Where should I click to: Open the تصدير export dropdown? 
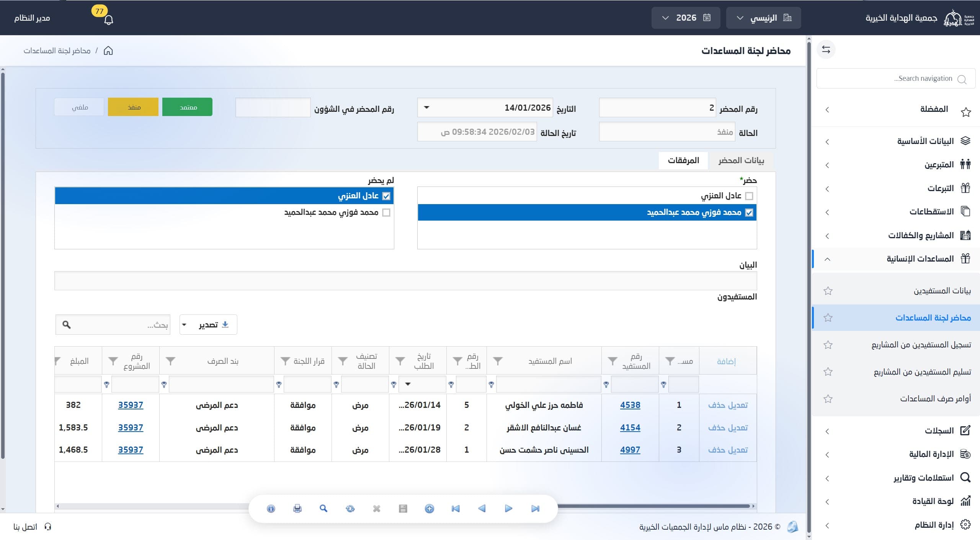point(208,325)
